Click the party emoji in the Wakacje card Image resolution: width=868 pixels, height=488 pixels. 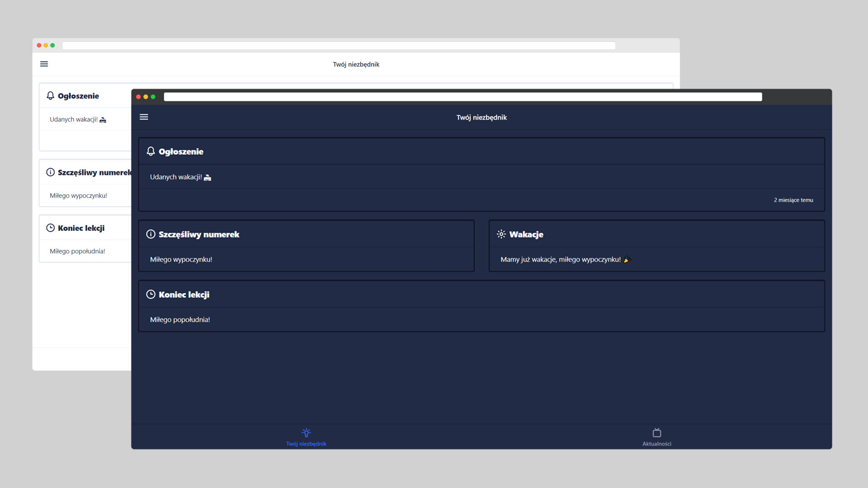[x=627, y=259]
